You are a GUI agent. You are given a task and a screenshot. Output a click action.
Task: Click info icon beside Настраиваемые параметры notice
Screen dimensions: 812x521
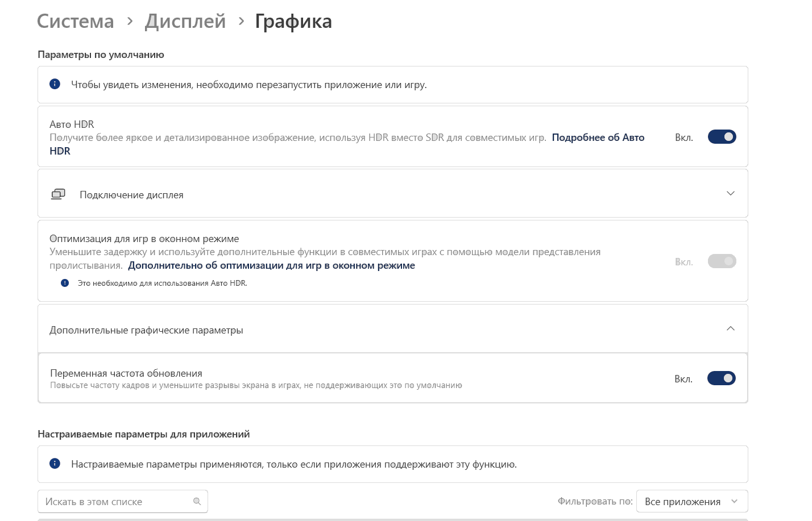tap(55, 464)
